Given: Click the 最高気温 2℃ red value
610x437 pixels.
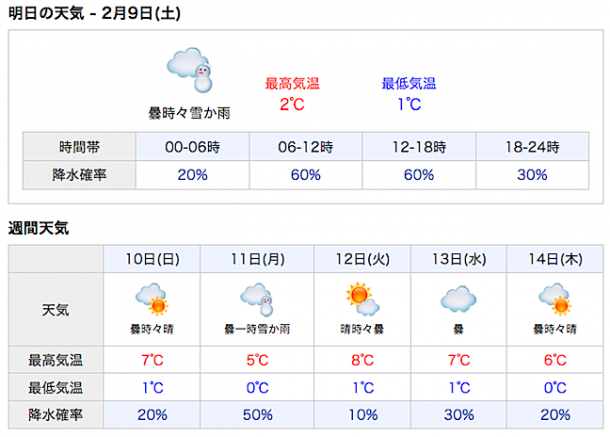Looking at the screenshot, I should (x=292, y=104).
